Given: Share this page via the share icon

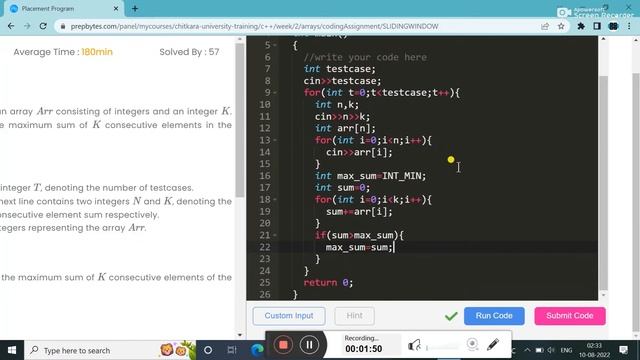Looking at the screenshot, I should 545,27.
